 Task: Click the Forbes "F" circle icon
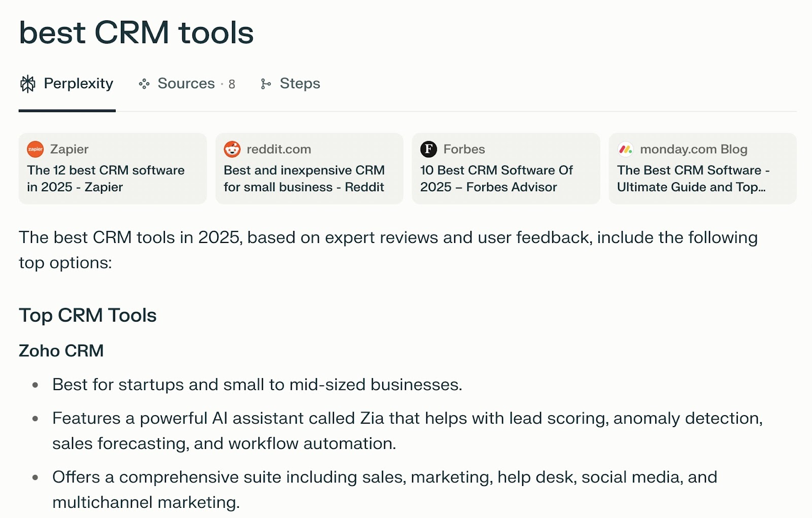(x=428, y=149)
